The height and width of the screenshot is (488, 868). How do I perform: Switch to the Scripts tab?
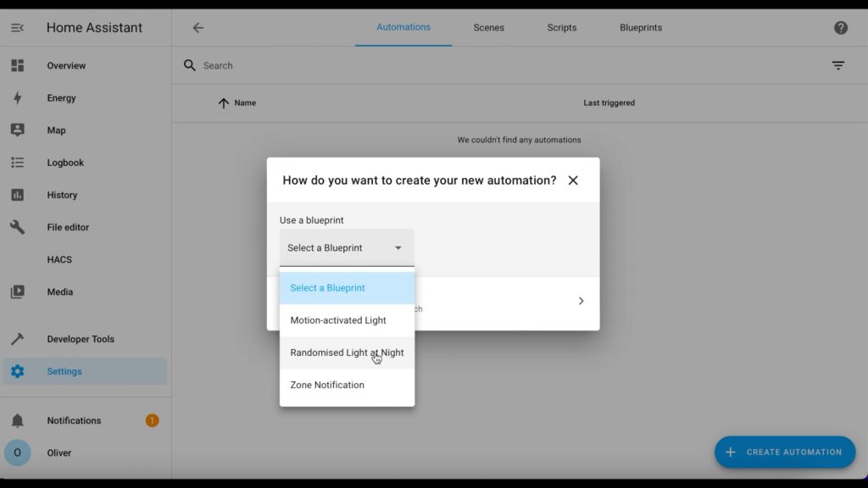click(x=562, y=28)
